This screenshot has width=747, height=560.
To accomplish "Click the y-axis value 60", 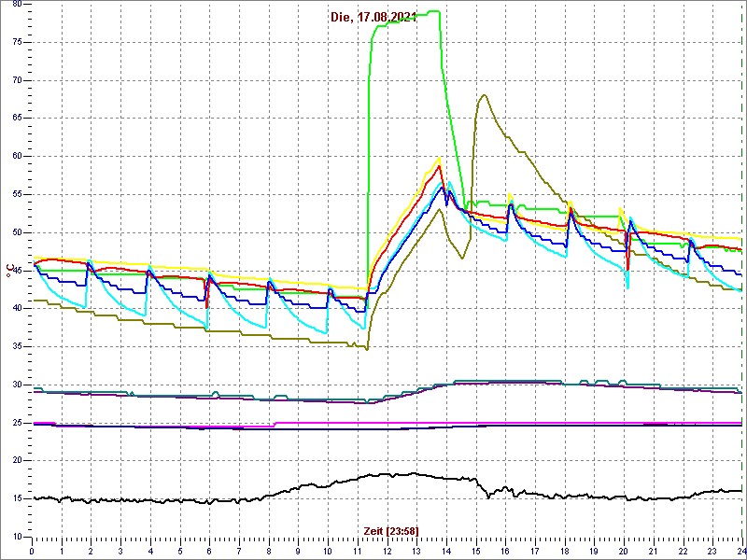I will [17, 156].
